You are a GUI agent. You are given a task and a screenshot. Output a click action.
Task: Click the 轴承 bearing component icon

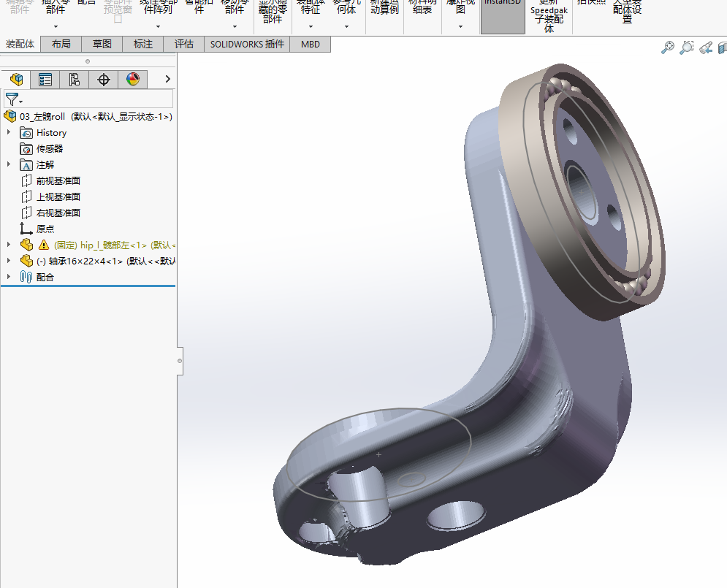(x=26, y=261)
